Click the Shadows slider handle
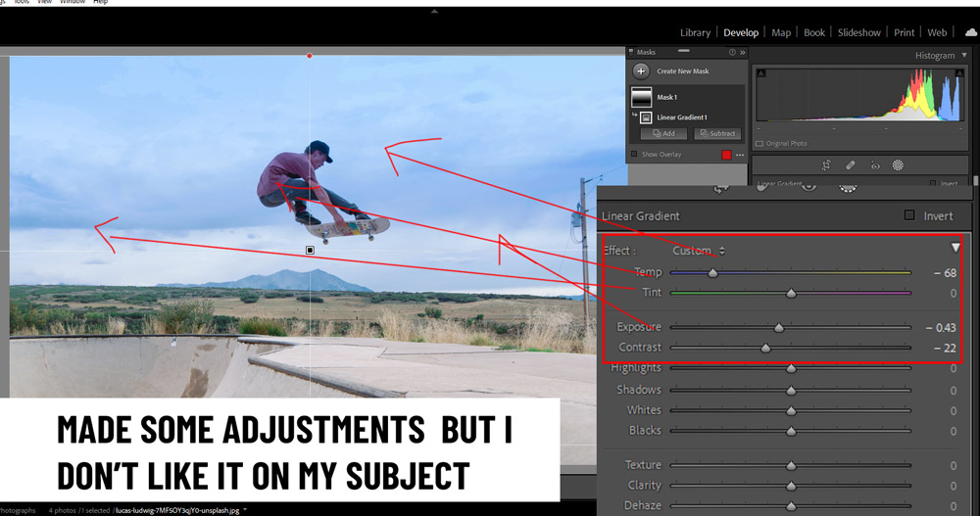Viewport: 980px width, 516px height. pos(791,391)
